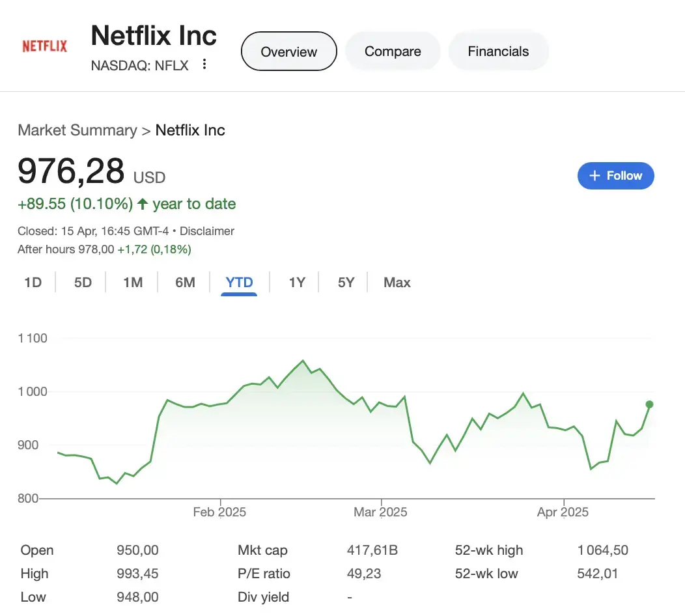The width and height of the screenshot is (685, 616).
Task: Click the 52-wk low value 542,01
Action: 598,573
